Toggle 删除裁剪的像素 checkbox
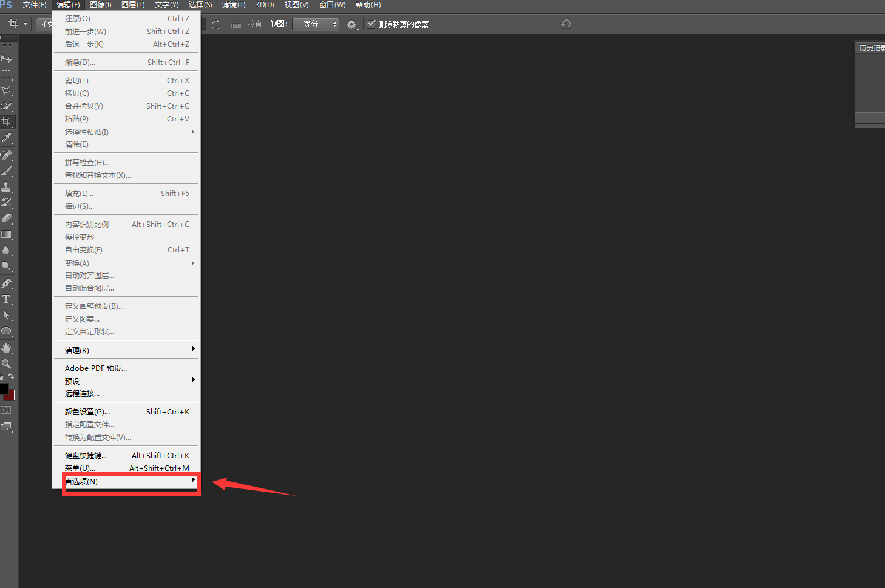 pos(371,24)
